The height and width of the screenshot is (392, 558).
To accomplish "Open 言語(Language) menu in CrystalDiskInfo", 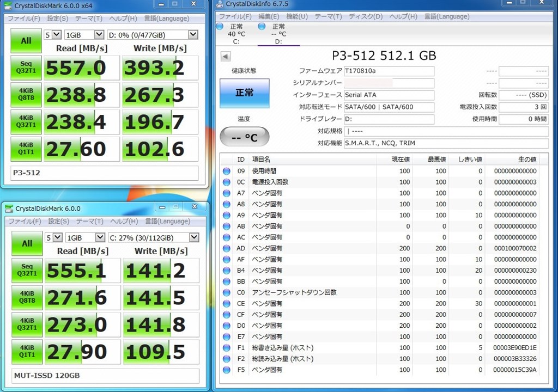I will pyautogui.click(x=447, y=16).
